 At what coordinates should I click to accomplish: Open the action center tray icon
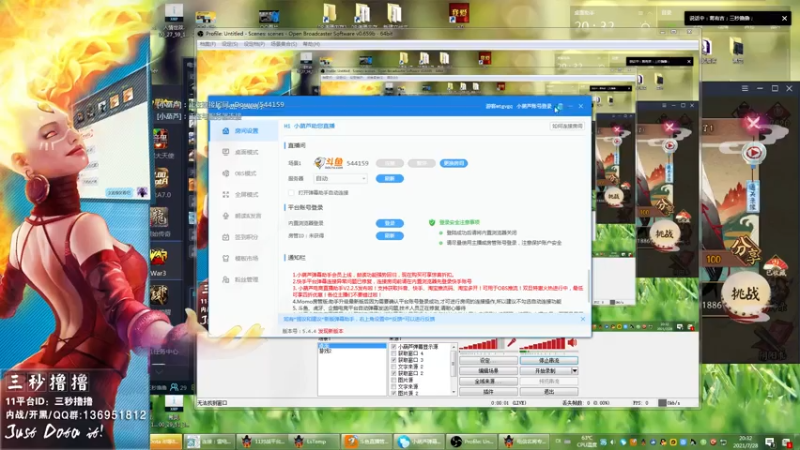(769, 442)
